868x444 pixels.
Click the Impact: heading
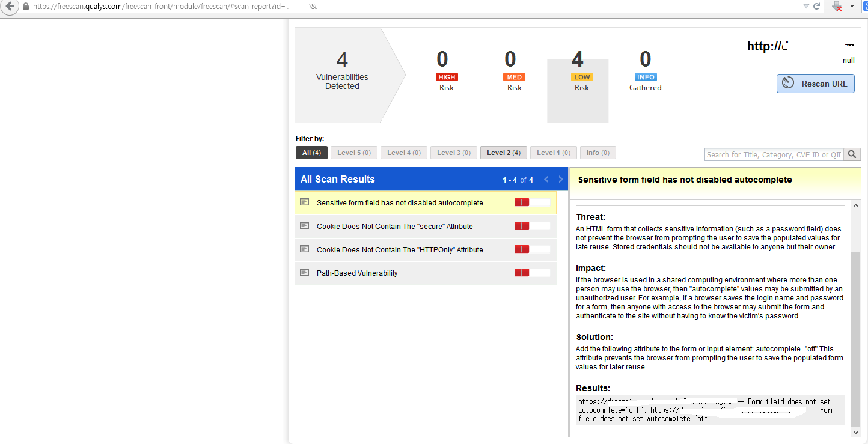(x=591, y=268)
